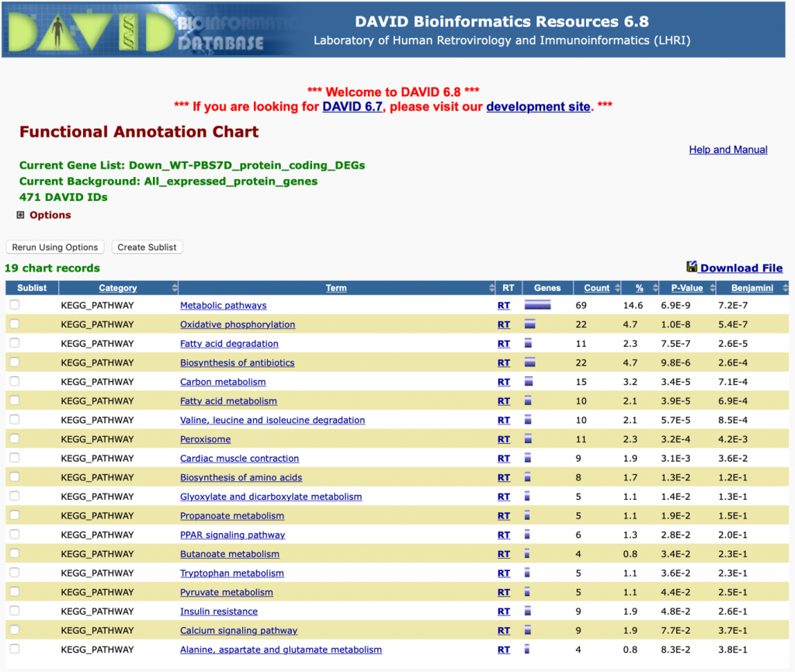Tick the PPAR signaling pathway checkbox
The height and width of the screenshot is (672, 795).
click(15, 535)
